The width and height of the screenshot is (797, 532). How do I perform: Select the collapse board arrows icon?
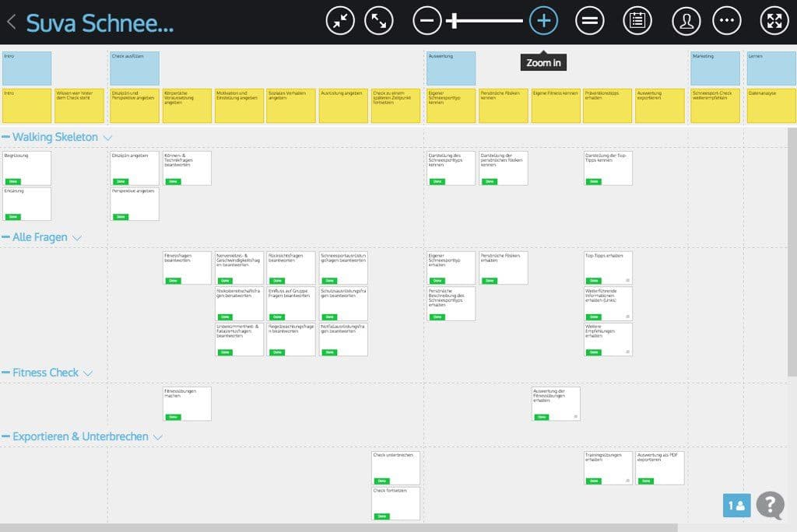339,20
